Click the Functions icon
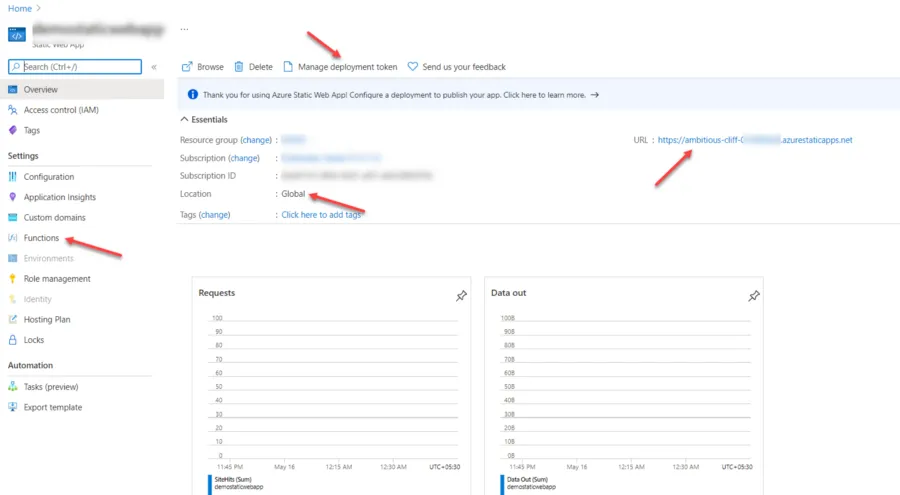 (13, 238)
